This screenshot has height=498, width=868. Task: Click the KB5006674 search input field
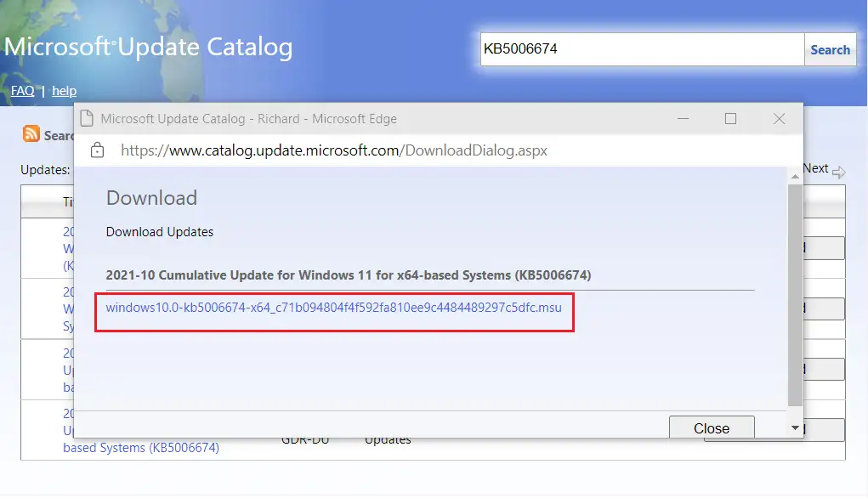click(642, 49)
